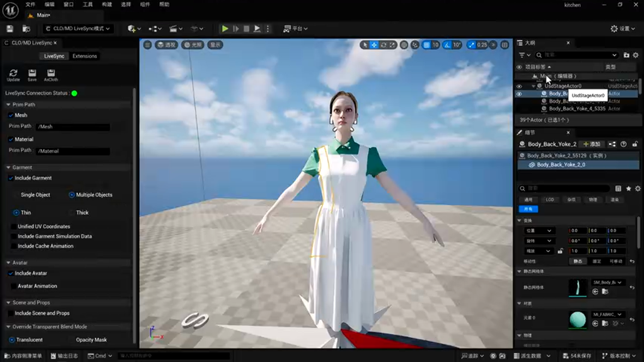Click the Update icon in LiveSync panel
Viewport: 644px width, 362px height.
click(13, 73)
